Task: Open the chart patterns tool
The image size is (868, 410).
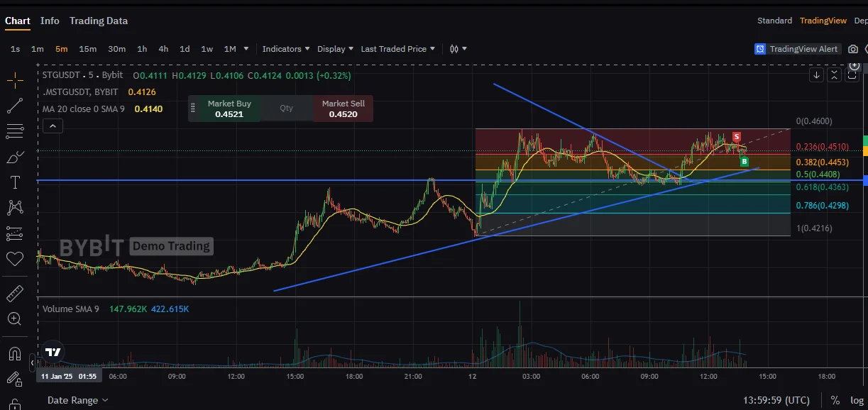Action: (x=15, y=208)
